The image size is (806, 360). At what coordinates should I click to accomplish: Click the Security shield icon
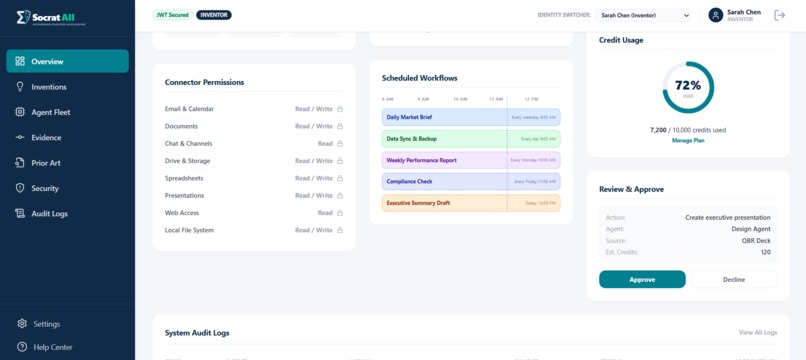tap(20, 188)
